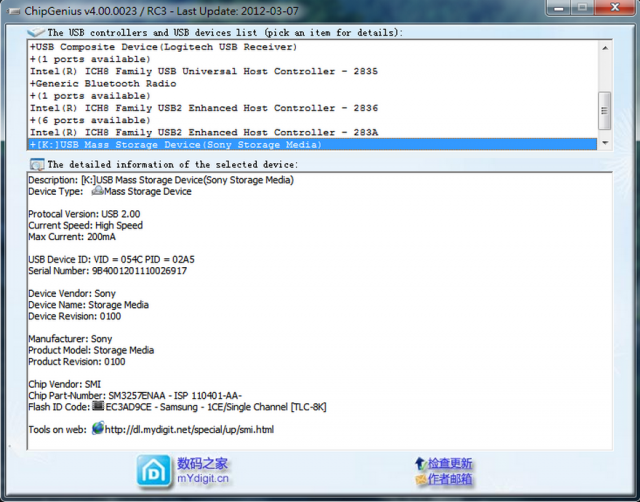
Task: Open the 检查更新 check update link
Action: (x=450, y=463)
